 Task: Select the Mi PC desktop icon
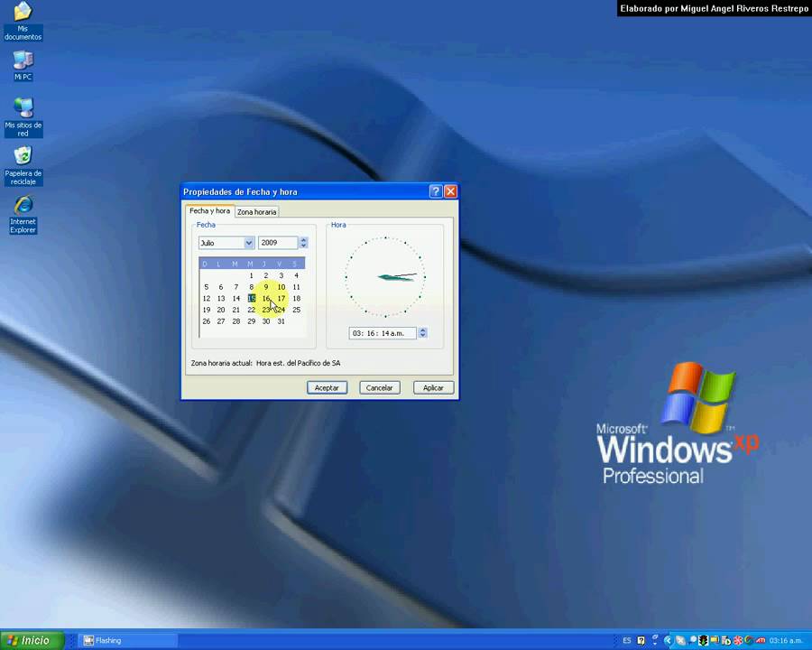(23, 66)
